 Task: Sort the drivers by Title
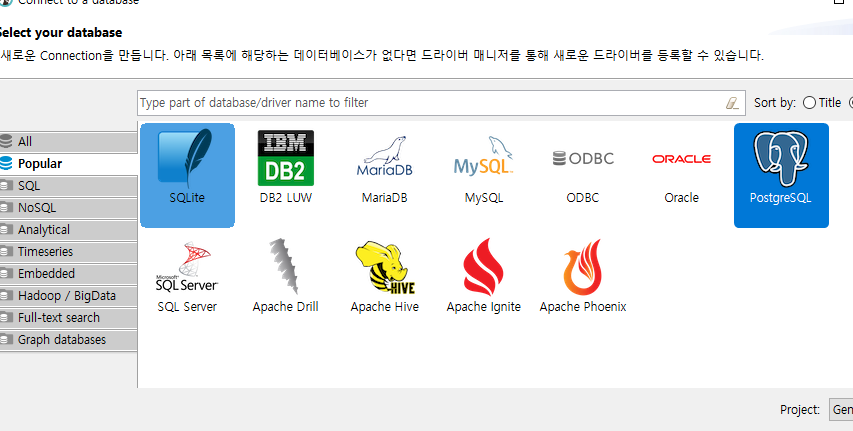[x=822, y=102]
